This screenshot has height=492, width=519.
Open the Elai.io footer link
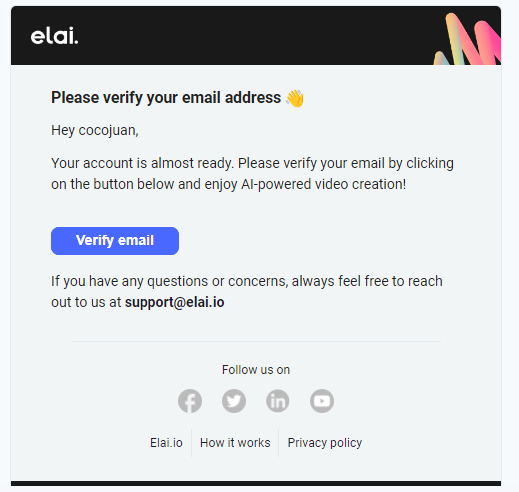tap(166, 443)
